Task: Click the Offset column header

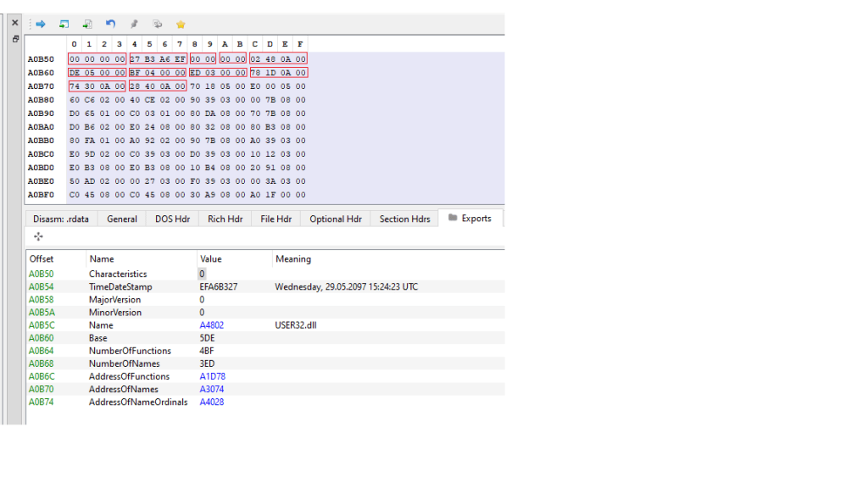Action: point(42,259)
